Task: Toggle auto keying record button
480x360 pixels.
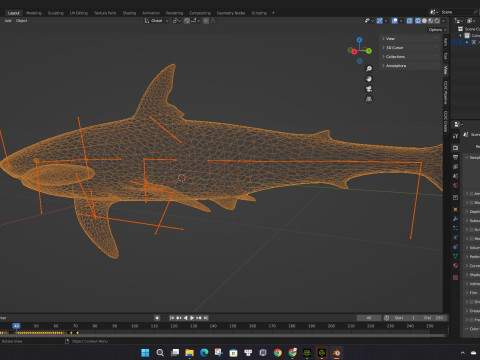Action: pos(157,318)
